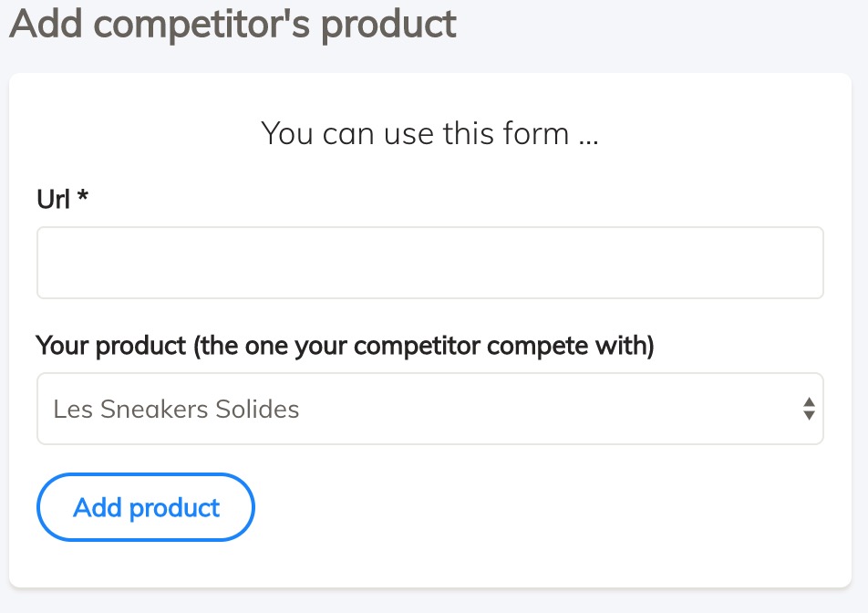Click the 'Add competitor's product' heading

click(x=232, y=24)
